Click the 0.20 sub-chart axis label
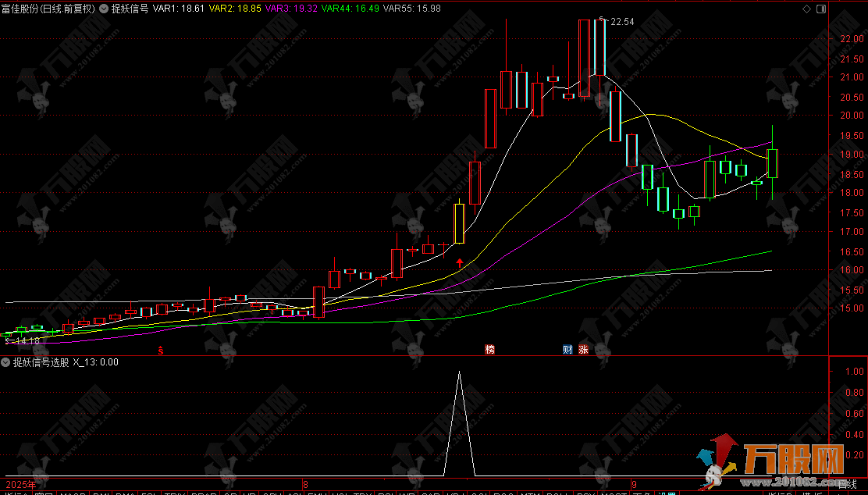 (x=855, y=455)
